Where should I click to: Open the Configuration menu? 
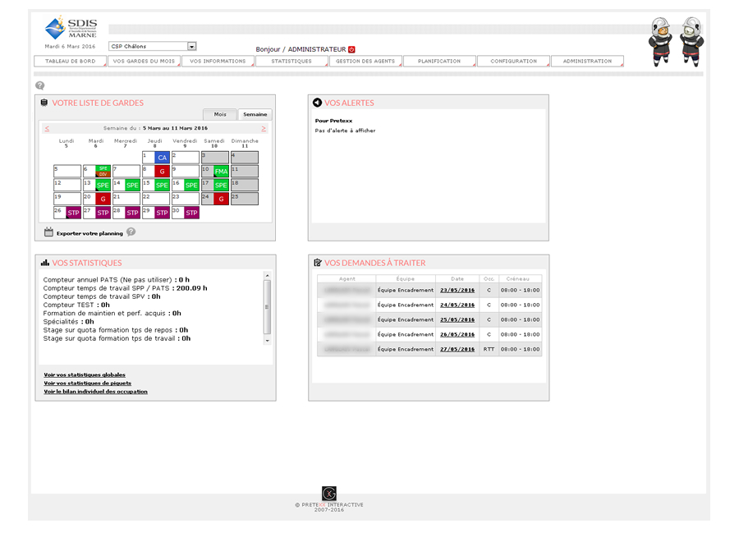click(513, 62)
